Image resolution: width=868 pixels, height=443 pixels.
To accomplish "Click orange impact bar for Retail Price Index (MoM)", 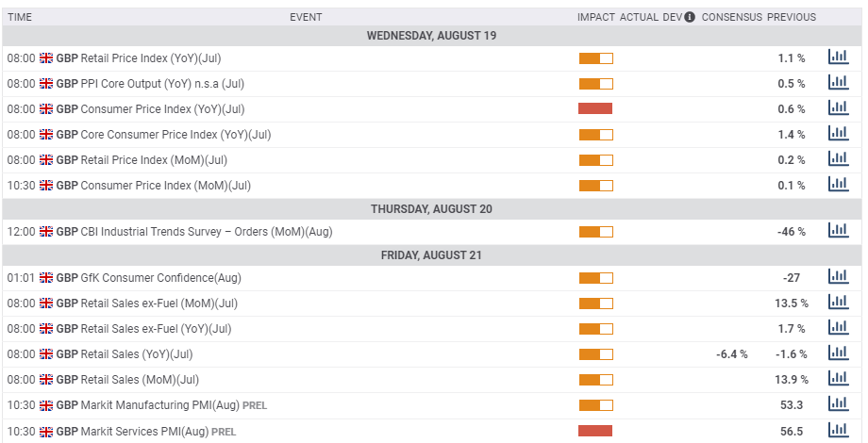I will click(x=595, y=160).
